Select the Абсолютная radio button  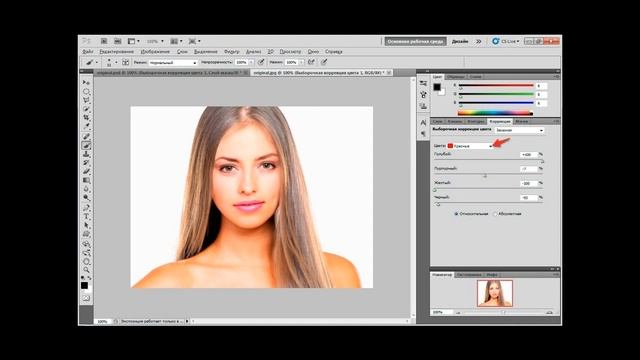pos(495,214)
